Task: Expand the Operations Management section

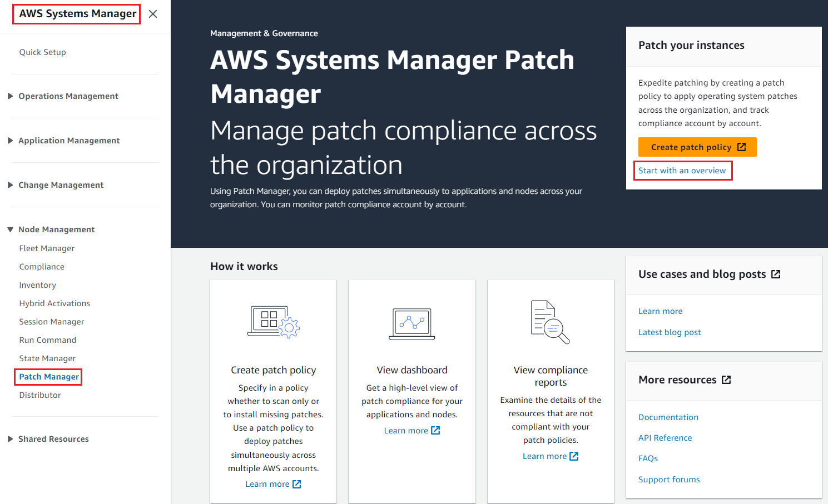Action: pyautogui.click(x=11, y=96)
